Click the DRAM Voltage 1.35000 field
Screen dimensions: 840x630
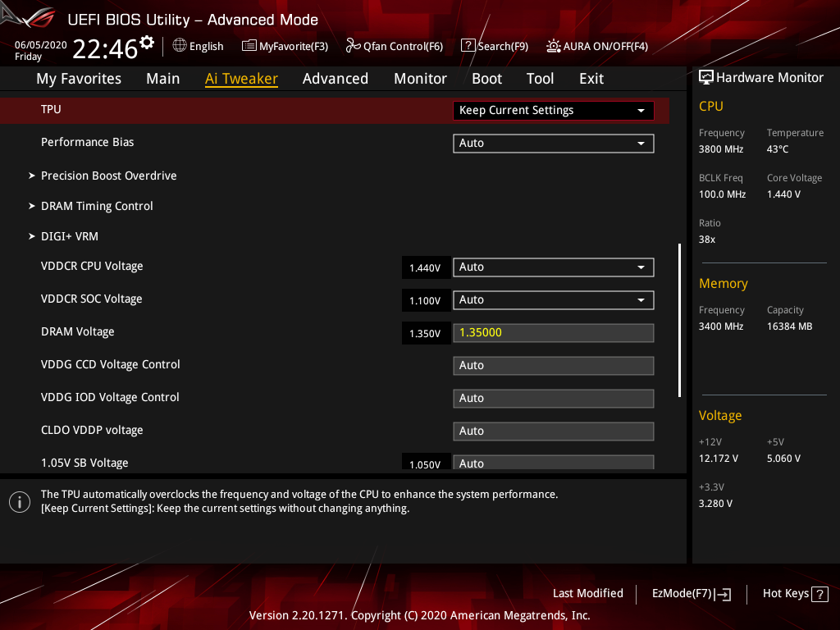click(554, 333)
